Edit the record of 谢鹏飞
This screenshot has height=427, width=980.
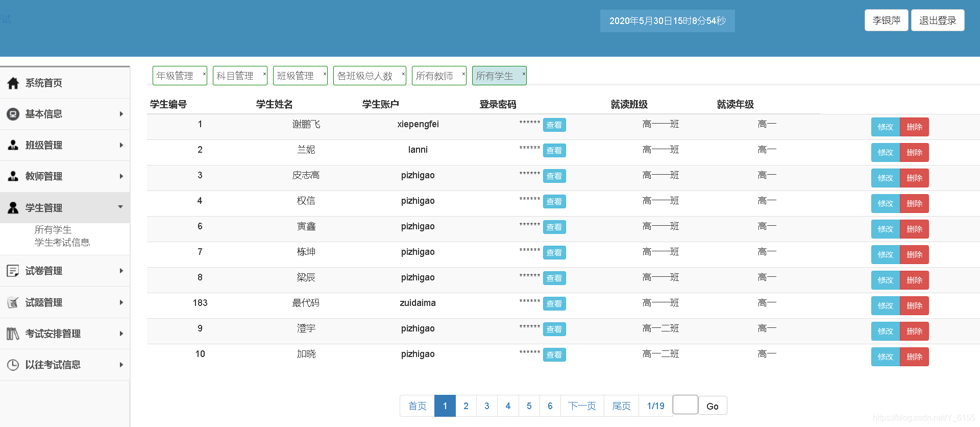pyautogui.click(x=886, y=127)
